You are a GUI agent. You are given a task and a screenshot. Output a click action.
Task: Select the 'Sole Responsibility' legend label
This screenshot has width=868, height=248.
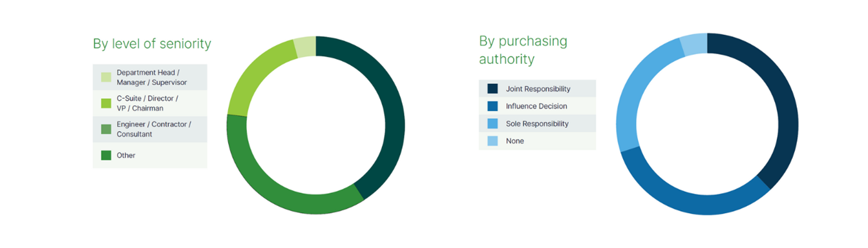point(537,123)
